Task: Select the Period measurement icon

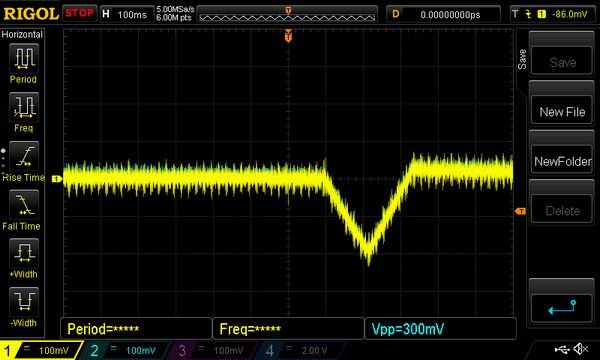Action: pyautogui.click(x=24, y=58)
